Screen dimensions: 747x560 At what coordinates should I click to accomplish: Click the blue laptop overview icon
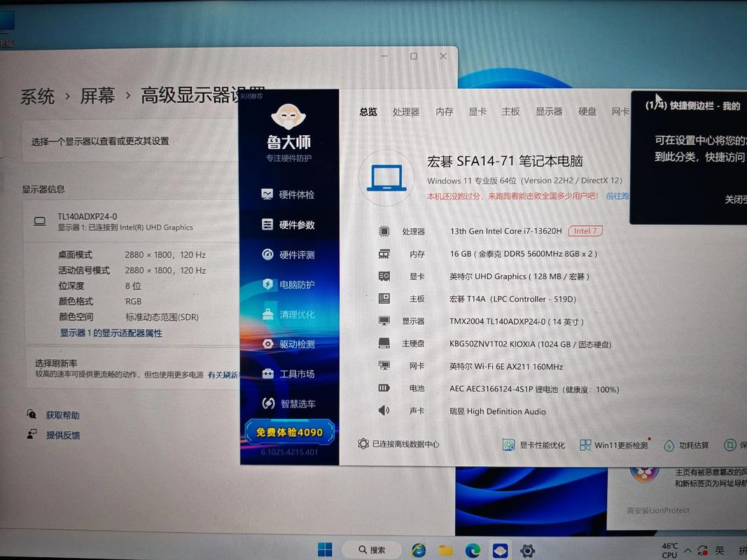pos(386,178)
